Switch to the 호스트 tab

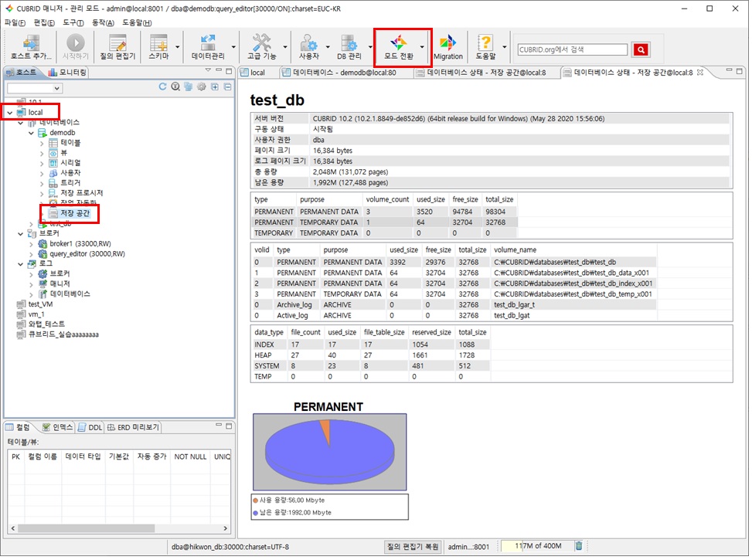[x=21, y=73]
